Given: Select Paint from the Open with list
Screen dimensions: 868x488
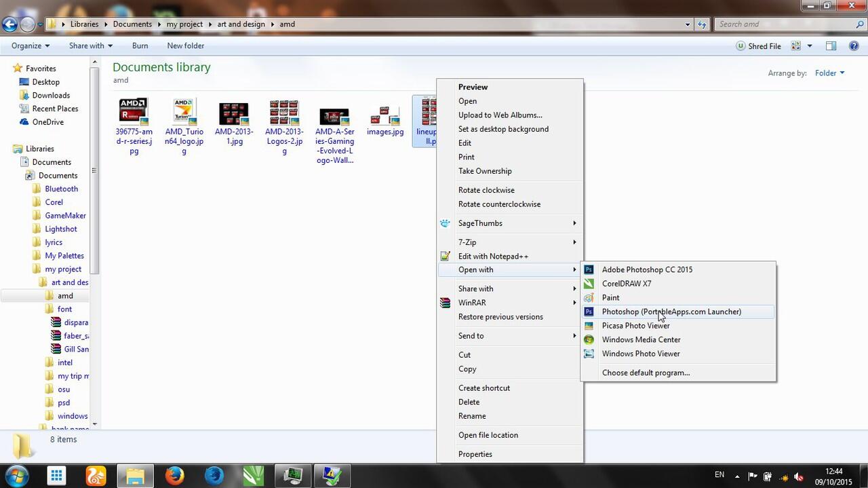Looking at the screenshot, I should [678, 297].
